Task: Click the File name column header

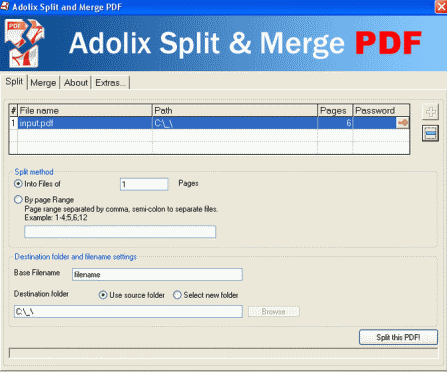Action: [x=85, y=110]
